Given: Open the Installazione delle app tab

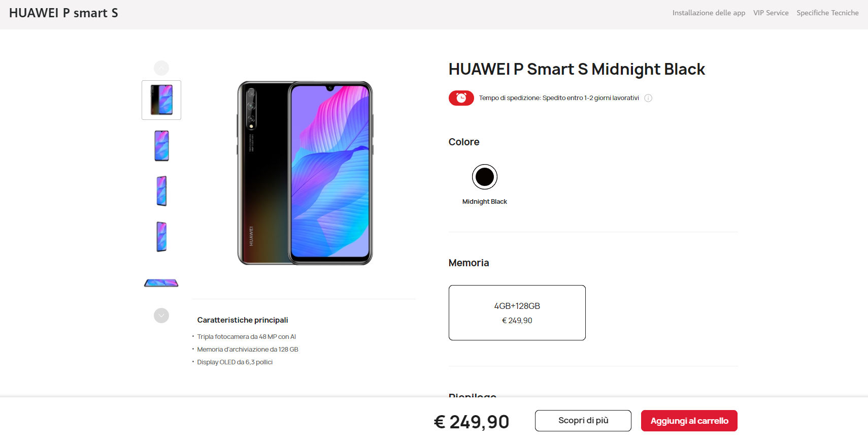Looking at the screenshot, I should [709, 13].
